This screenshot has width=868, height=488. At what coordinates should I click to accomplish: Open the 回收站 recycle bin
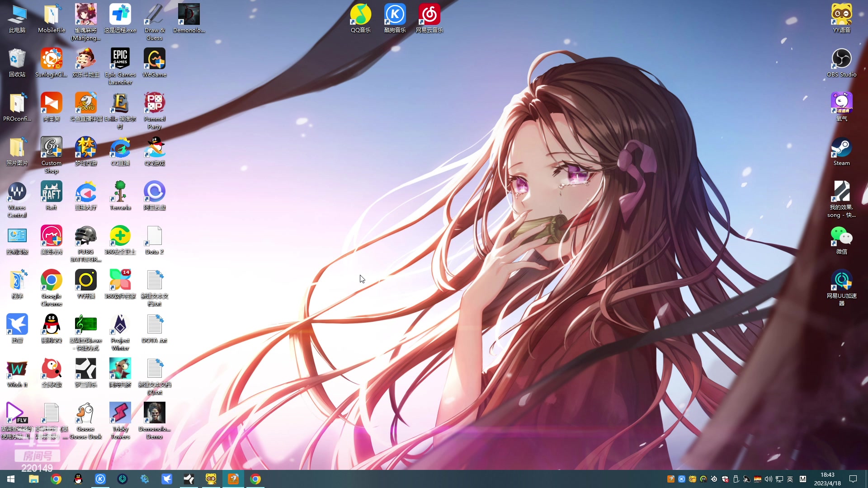pyautogui.click(x=17, y=63)
